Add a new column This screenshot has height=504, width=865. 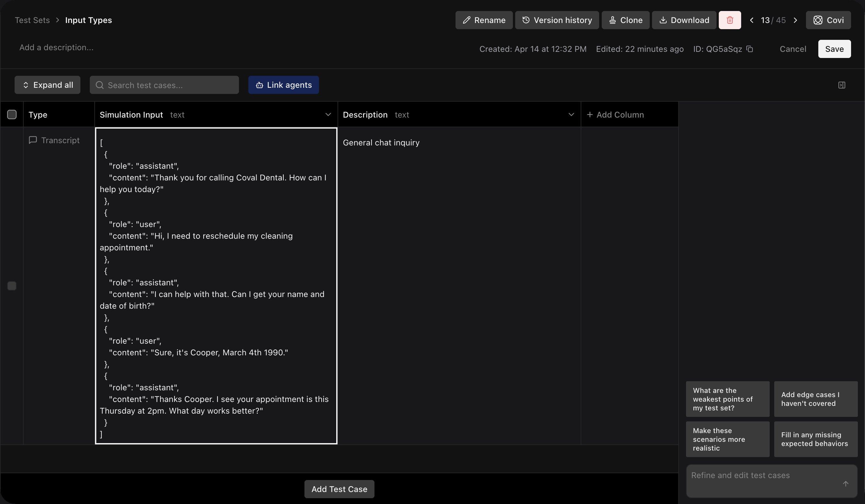click(615, 115)
